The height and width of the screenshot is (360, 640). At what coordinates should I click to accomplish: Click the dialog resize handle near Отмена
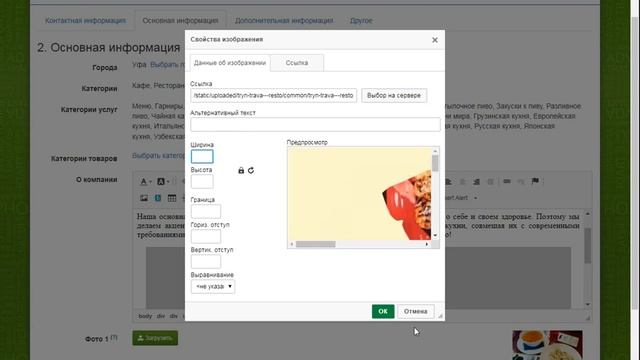(x=440, y=316)
